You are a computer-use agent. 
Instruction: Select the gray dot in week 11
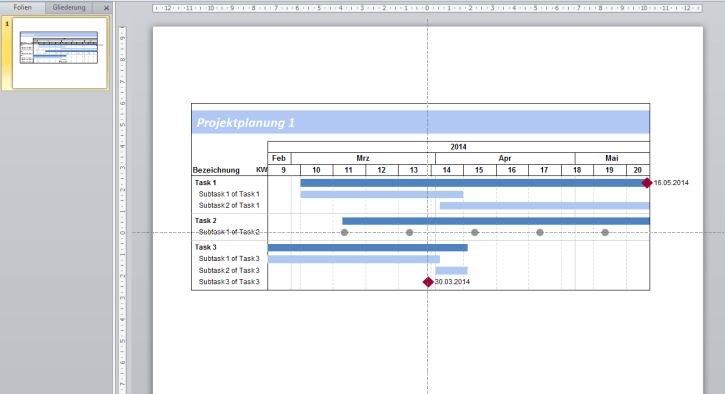tap(344, 232)
